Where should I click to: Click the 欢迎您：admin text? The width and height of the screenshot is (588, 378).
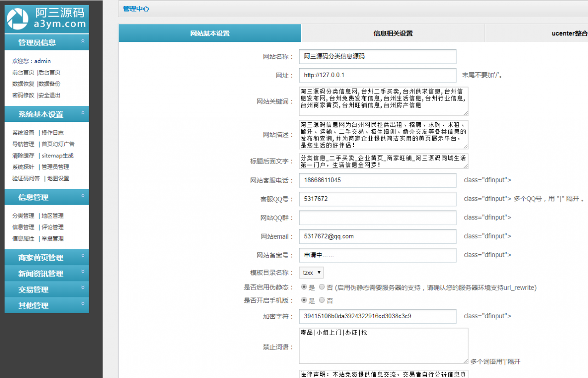[x=32, y=61]
